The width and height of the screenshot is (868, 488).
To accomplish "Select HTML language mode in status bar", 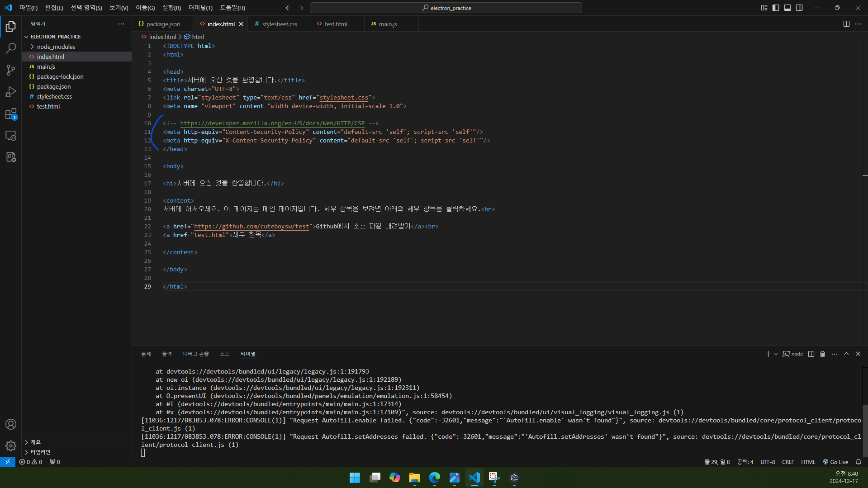I will coord(808,462).
